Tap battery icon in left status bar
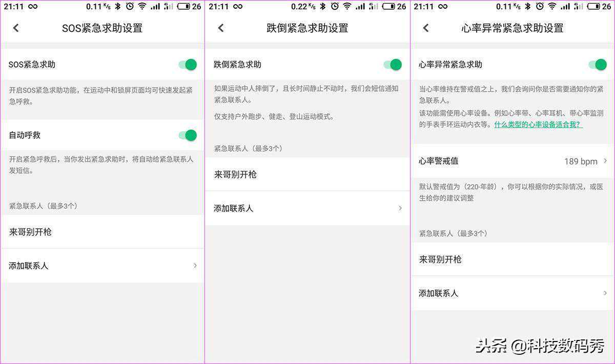 coord(183,7)
